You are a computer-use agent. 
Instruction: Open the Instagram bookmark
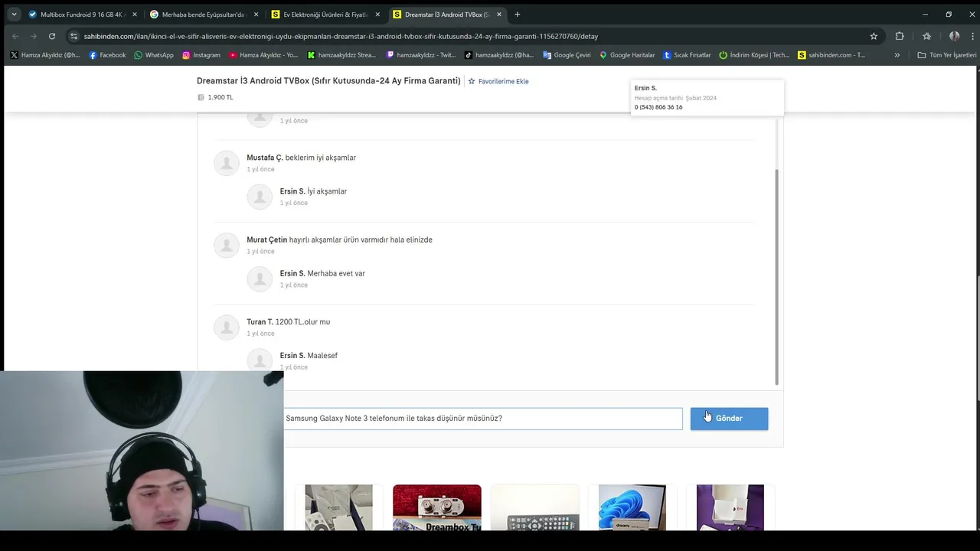pos(201,55)
